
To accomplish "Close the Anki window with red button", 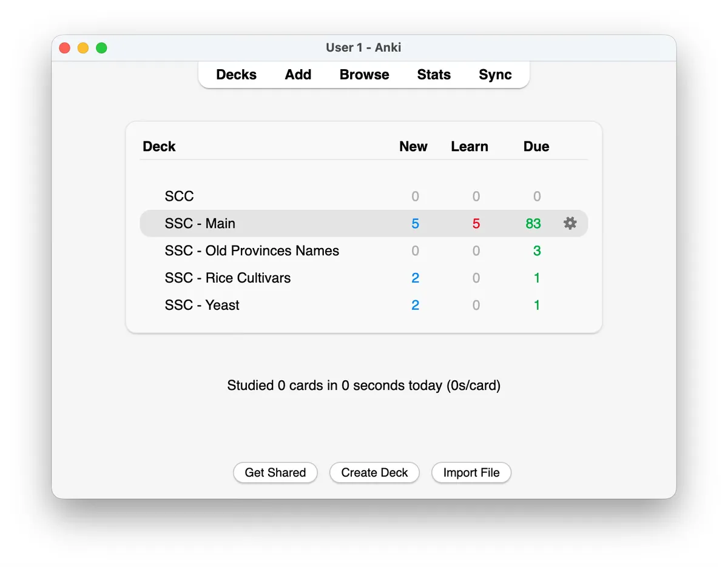I will 64,48.
